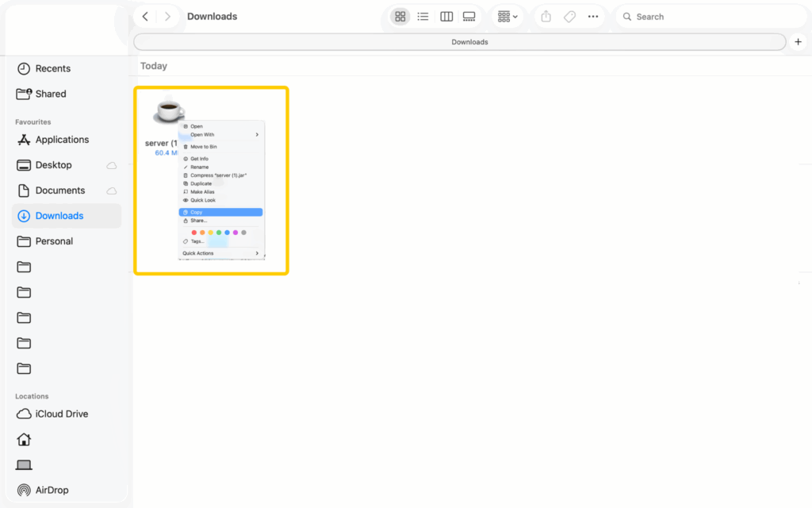The width and height of the screenshot is (812, 508).
Task: Open Documents in the sidebar
Action: click(67, 190)
